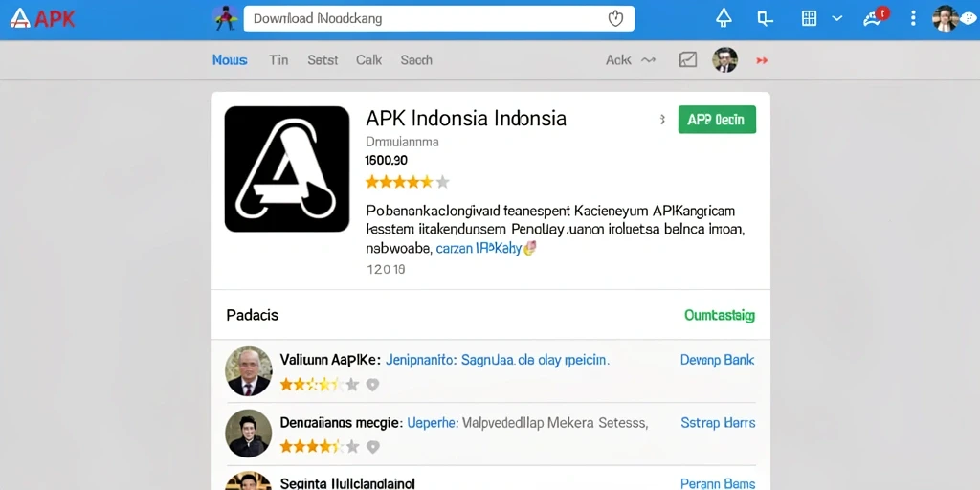The image size is (980, 490).
Task: Select the Calk tab
Action: pyautogui.click(x=368, y=60)
